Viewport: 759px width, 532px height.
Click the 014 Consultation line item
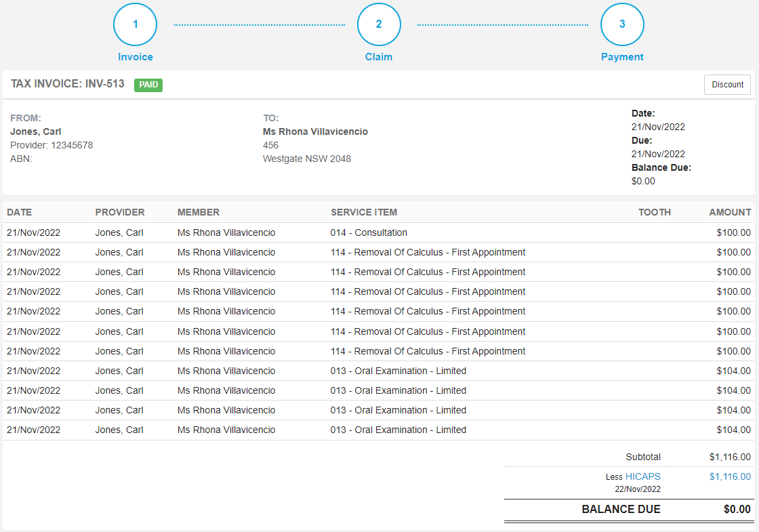click(x=368, y=232)
